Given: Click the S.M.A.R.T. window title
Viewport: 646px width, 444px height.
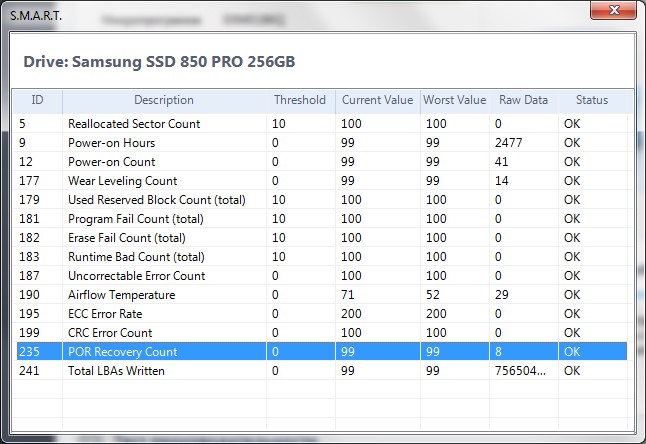Looking at the screenshot, I should [36, 16].
